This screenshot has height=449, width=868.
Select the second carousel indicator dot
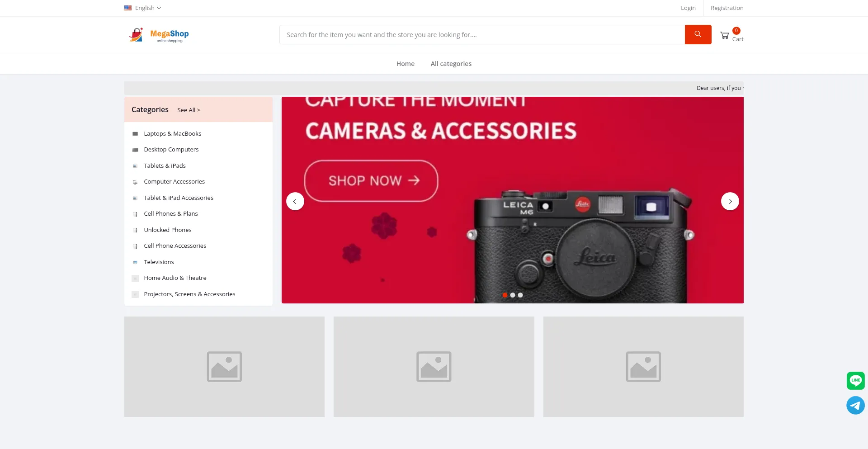(512, 295)
